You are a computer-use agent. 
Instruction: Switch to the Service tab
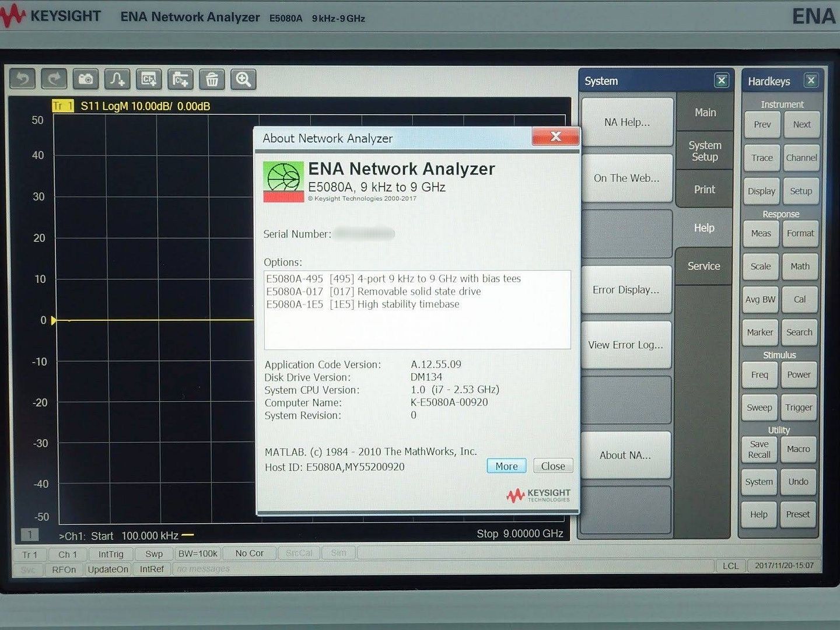pyautogui.click(x=704, y=266)
